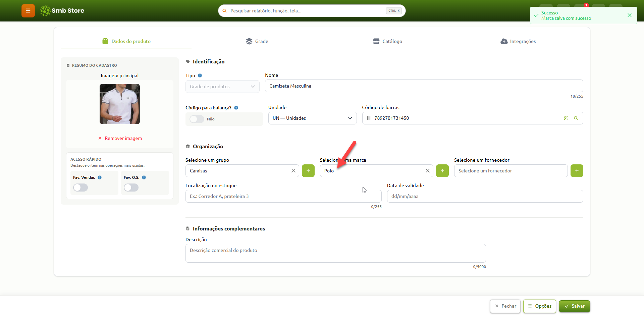
Task: Add a new group with plus button
Action: click(x=308, y=171)
